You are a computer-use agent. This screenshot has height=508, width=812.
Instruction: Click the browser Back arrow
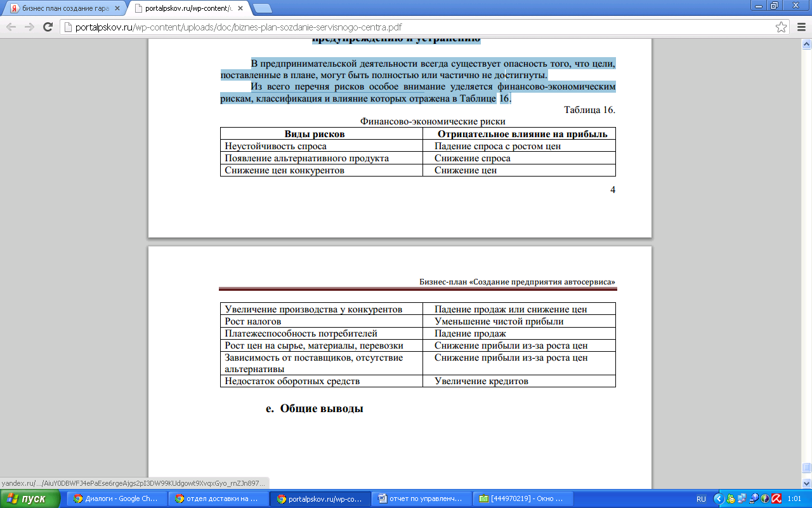pyautogui.click(x=11, y=27)
